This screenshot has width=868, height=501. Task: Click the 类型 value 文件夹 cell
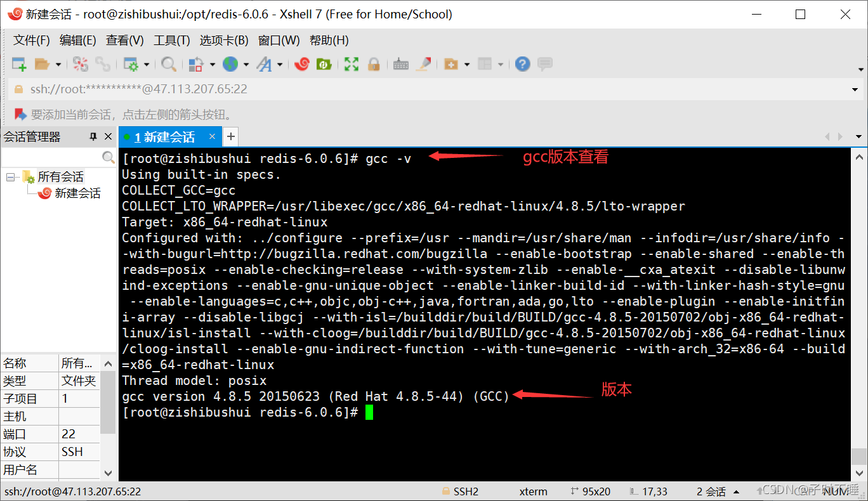pos(79,381)
